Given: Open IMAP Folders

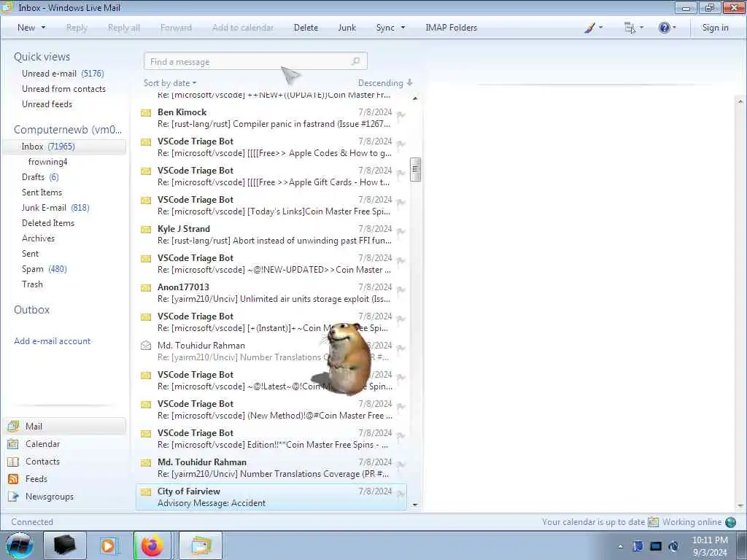Looking at the screenshot, I should pyautogui.click(x=451, y=28).
